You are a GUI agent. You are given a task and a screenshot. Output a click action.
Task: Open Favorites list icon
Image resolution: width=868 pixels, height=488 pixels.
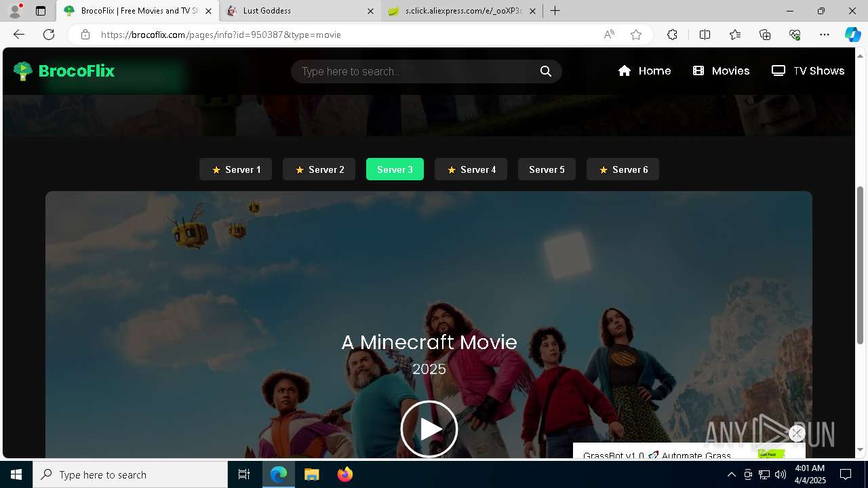[x=735, y=35]
